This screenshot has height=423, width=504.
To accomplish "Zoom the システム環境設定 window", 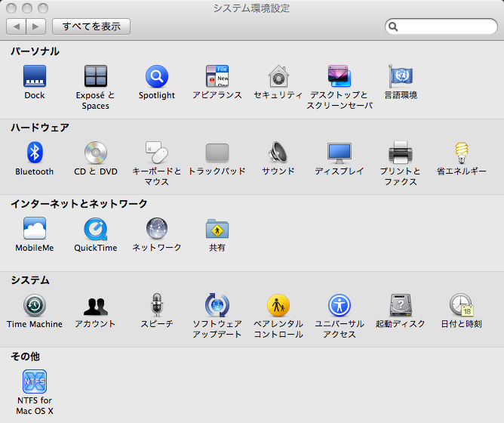I will click(x=43, y=8).
